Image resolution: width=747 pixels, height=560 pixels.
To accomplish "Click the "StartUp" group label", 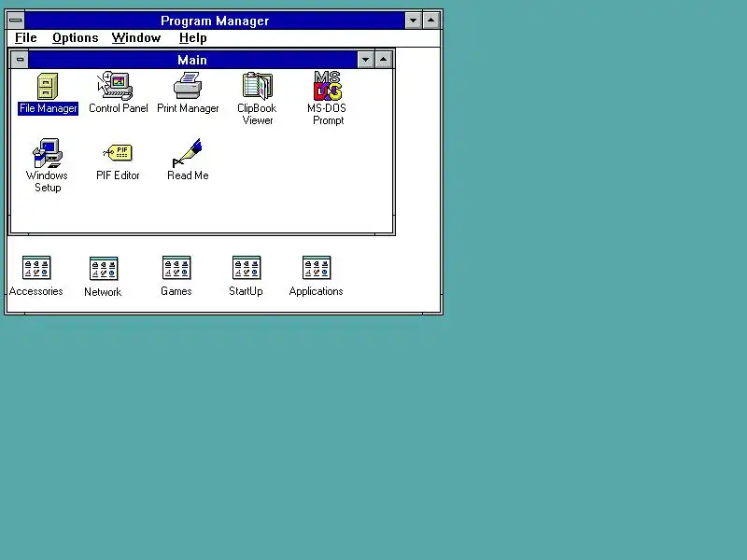I will 246,291.
